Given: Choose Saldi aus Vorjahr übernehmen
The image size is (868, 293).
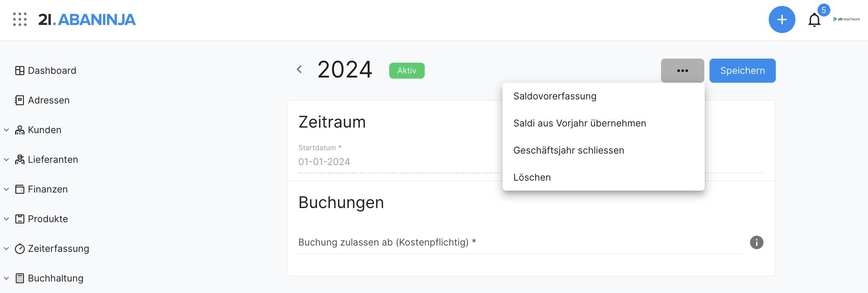Looking at the screenshot, I should click(580, 123).
